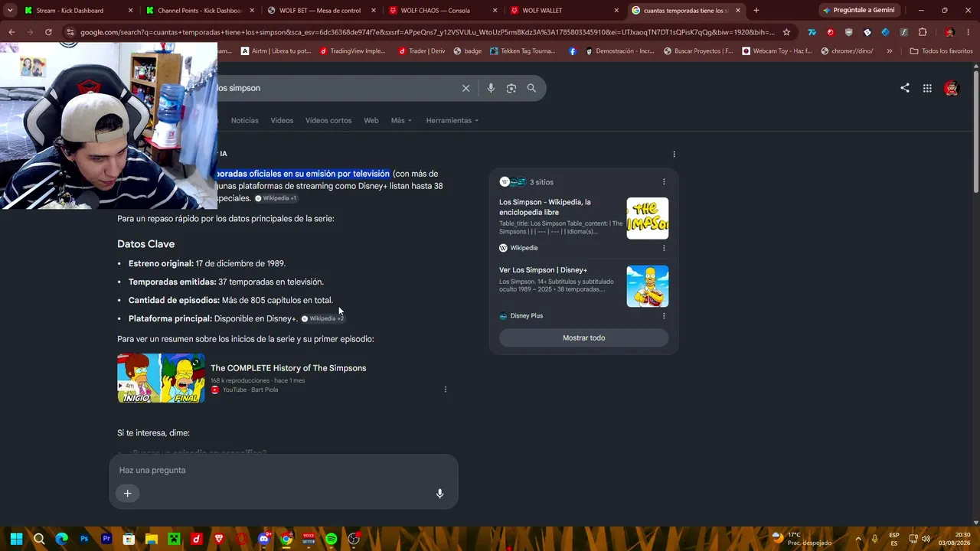980x551 pixels.
Task: Open Discord from the taskbar
Action: tap(264, 539)
